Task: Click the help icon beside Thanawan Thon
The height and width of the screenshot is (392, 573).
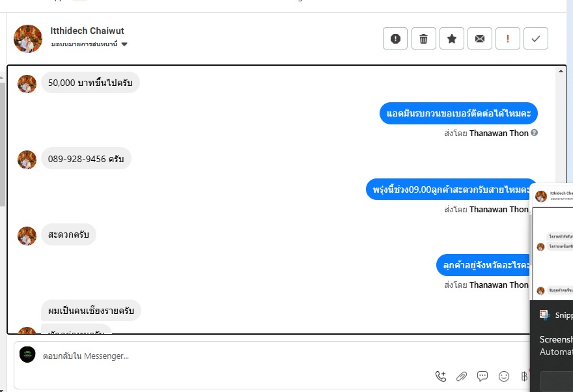Action: [x=534, y=133]
